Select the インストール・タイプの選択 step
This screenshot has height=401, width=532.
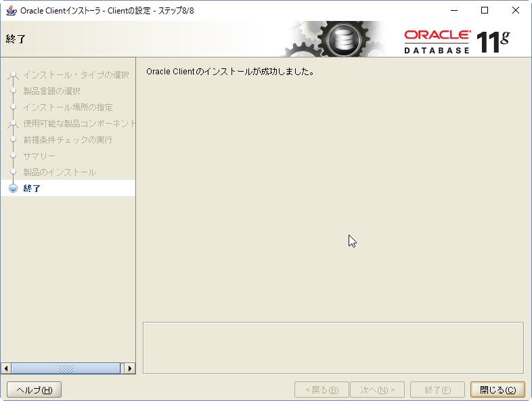coord(76,74)
